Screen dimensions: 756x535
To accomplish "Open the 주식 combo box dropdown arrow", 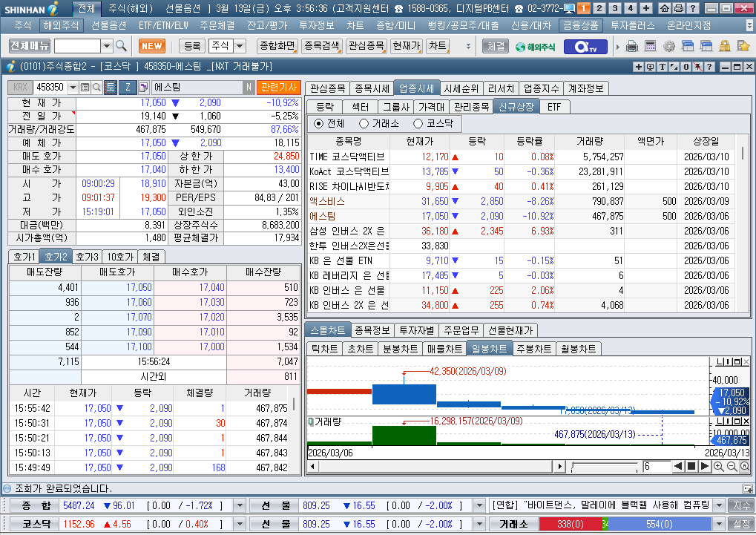I will click(x=240, y=46).
